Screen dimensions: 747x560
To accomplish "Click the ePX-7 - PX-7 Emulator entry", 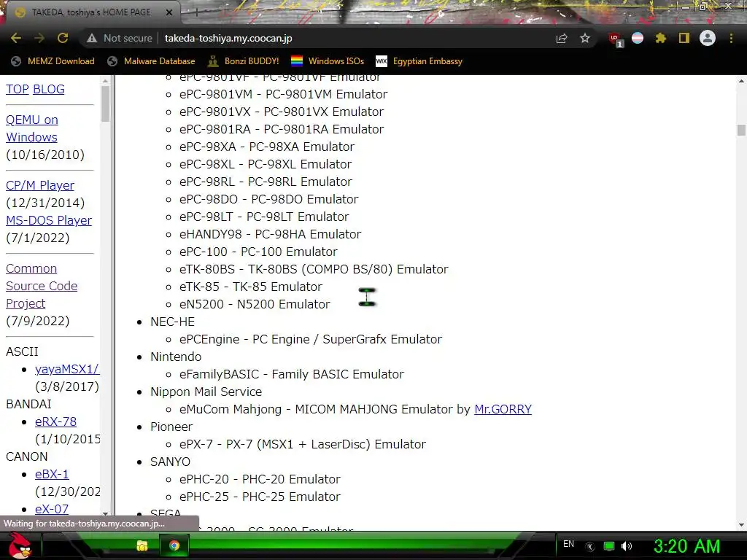I will pyautogui.click(x=303, y=444).
